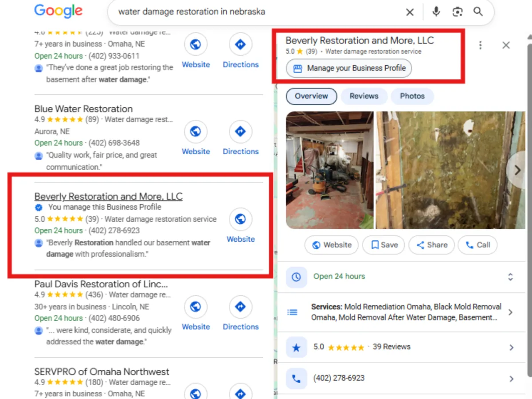The height and width of the screenshot is (399, 532).
Task: Open Google homepage via the Google logo
Action: pyautogui.click(x=58, y=11)
